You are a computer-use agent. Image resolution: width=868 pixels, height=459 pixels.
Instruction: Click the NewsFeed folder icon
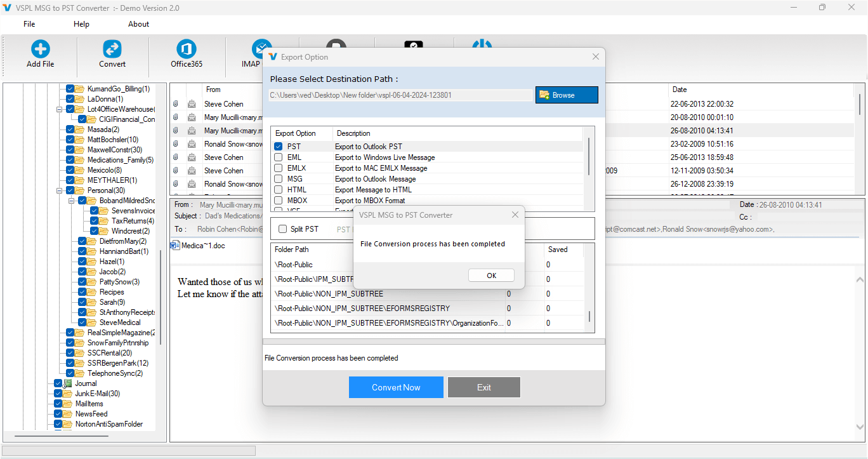click(x=68, y=414)
